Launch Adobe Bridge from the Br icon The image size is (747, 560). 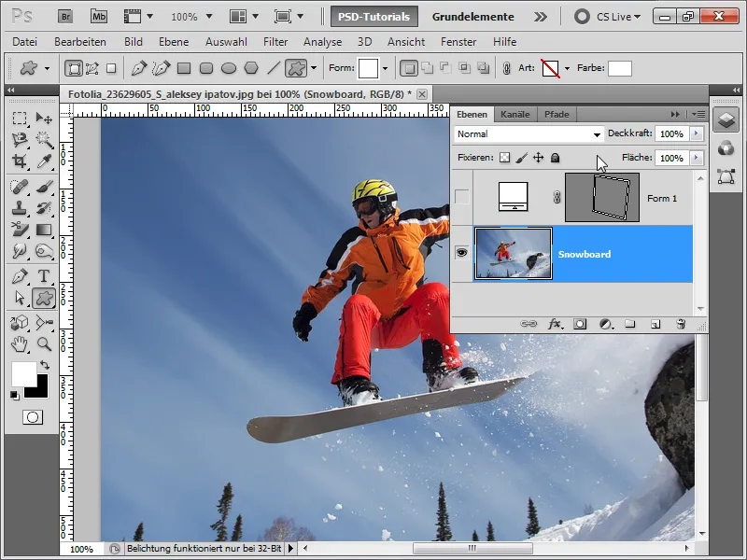point(65,17)
